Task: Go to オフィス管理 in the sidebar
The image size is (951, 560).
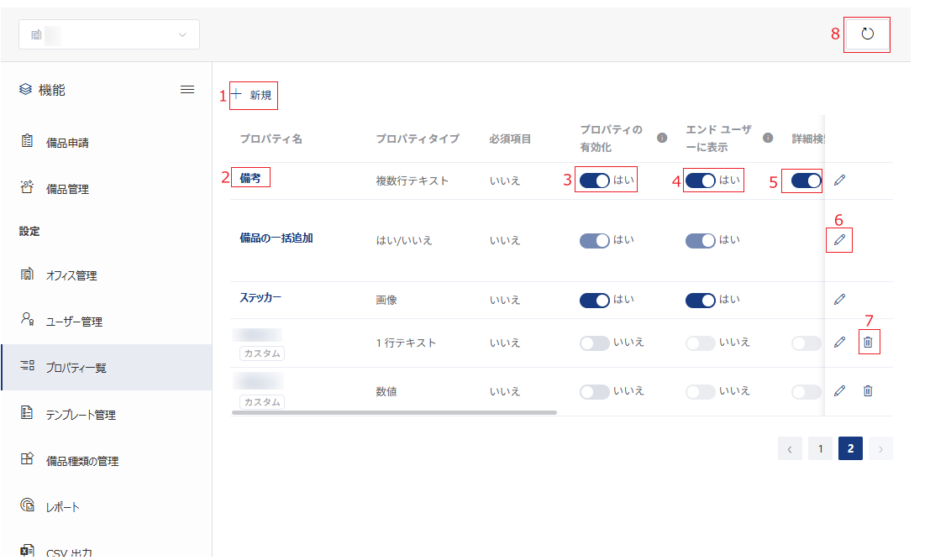Action: [71, 275]
